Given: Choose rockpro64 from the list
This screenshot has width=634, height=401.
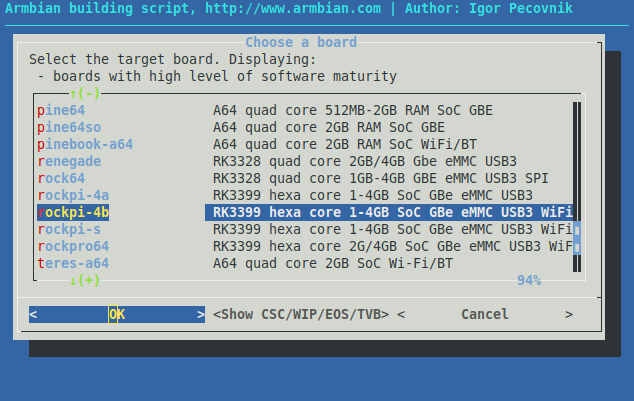Looking at the screenshot, I should point(73,246).
